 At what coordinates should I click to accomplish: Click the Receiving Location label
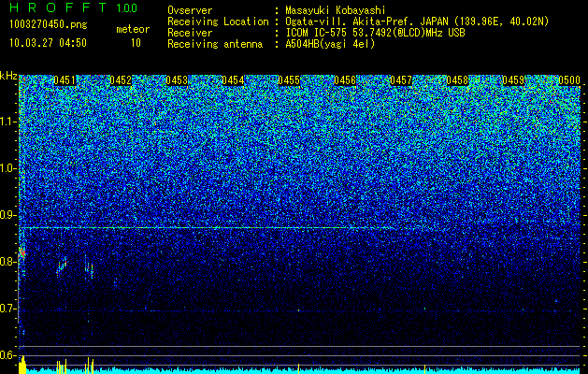[218, 22]
